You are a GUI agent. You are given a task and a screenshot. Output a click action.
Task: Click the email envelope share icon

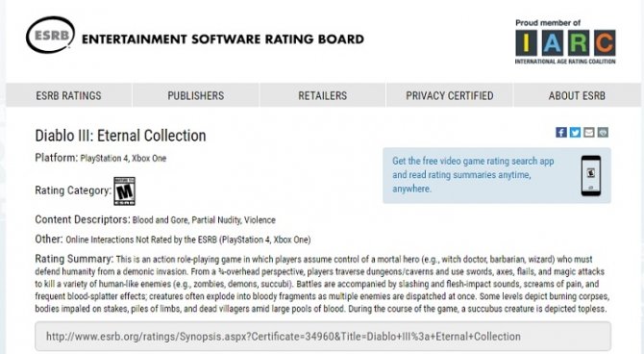pos(589,133)
